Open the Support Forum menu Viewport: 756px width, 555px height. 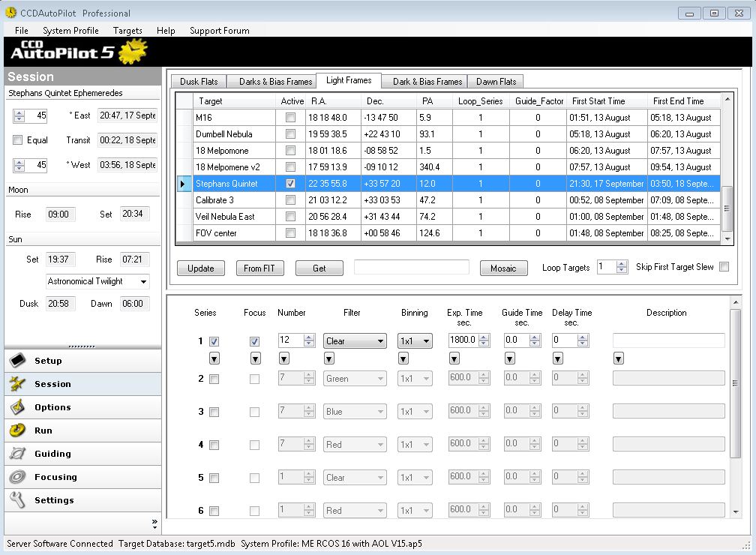tap(219, 31)
